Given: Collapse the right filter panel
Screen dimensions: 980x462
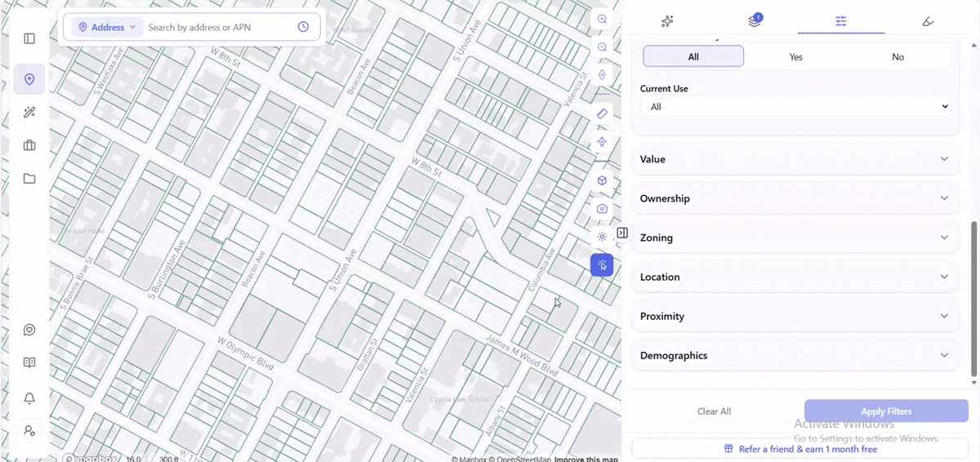Looking at the screenshot, I should (x=622, y=233).
